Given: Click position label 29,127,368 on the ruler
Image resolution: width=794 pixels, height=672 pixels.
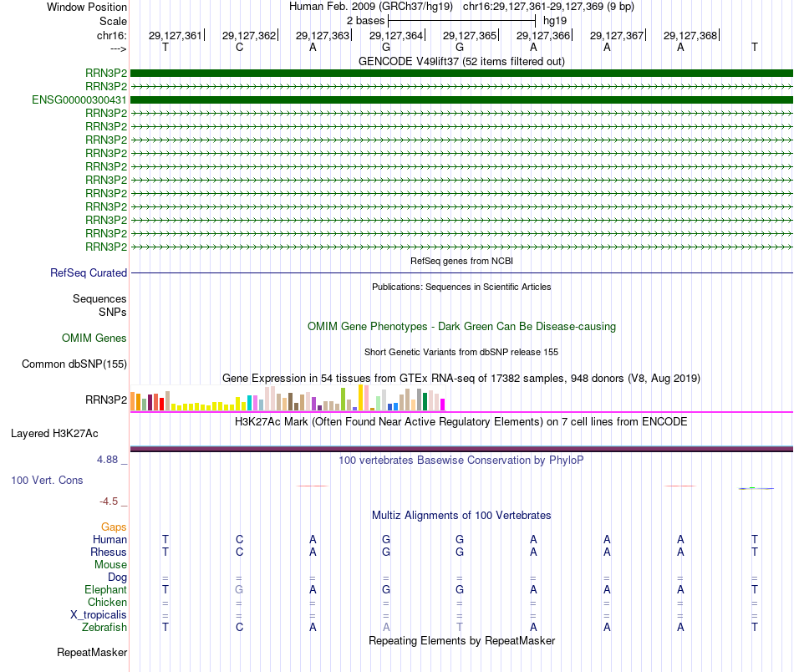Looking at the screenshot, I should tap(690, 35).
